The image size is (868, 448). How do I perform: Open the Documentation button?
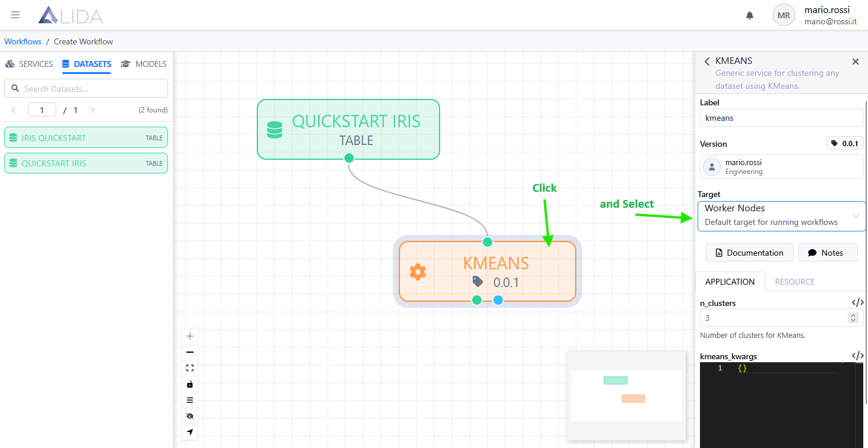749,253
